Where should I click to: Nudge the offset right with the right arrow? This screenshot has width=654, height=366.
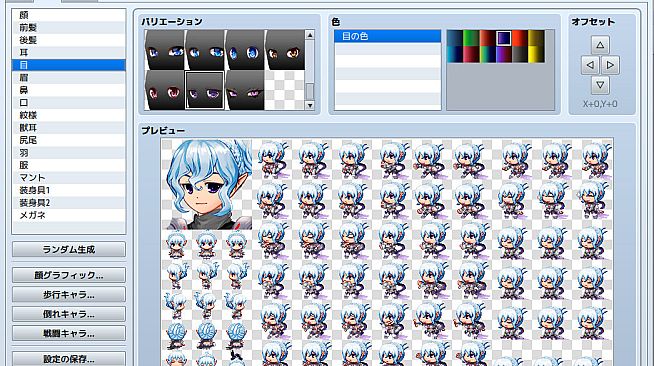pyautogui.click(x=610, y=65)
